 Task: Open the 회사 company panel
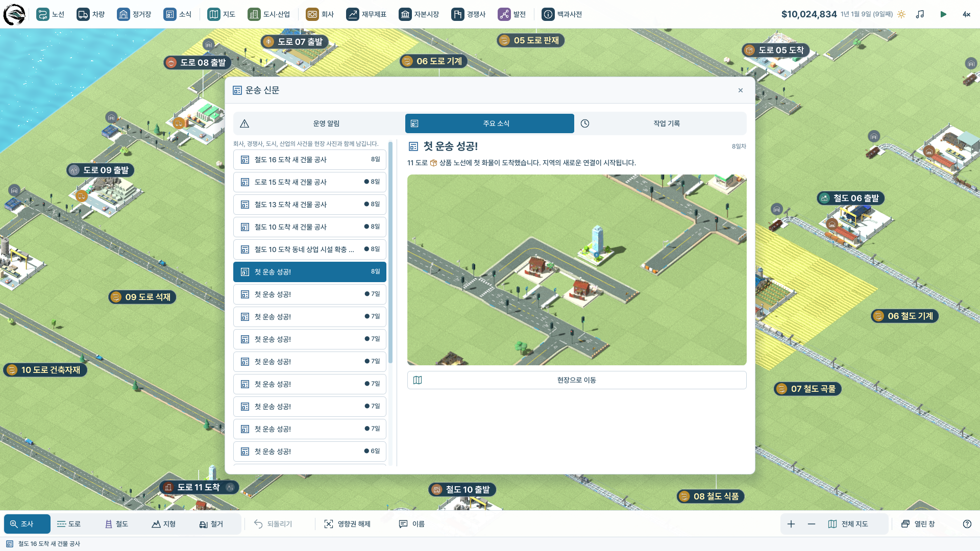[320, 14]
